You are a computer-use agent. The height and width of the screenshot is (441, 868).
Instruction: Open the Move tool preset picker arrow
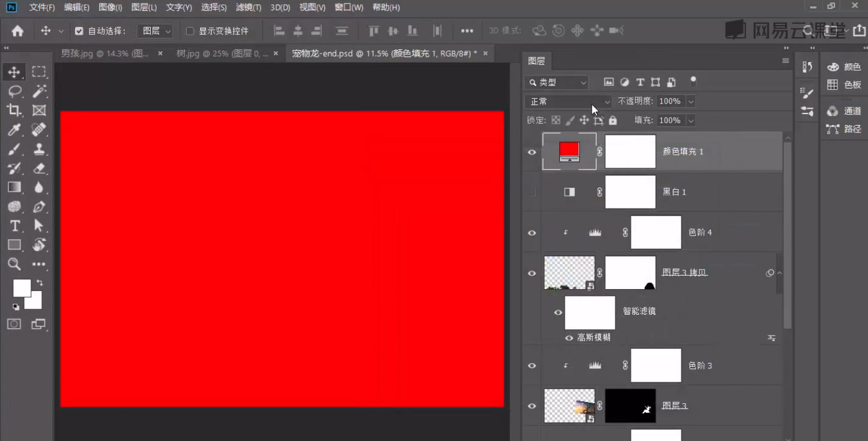[61, 30]
